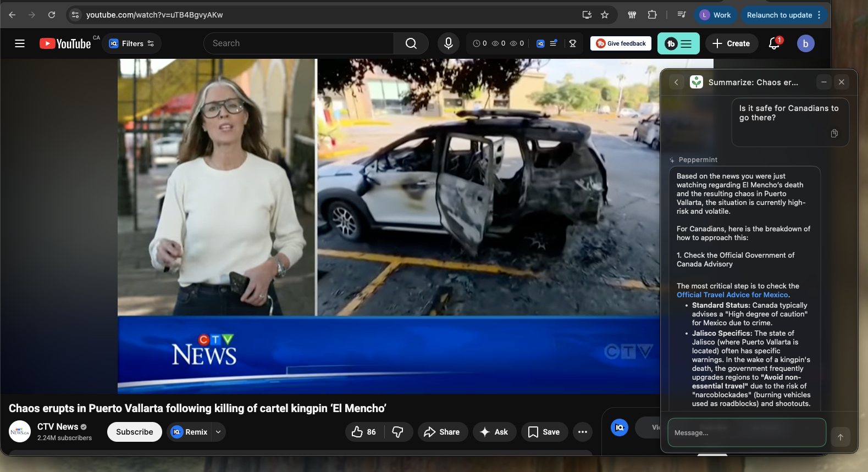Click the magnifying glass search button

[411, 43]
